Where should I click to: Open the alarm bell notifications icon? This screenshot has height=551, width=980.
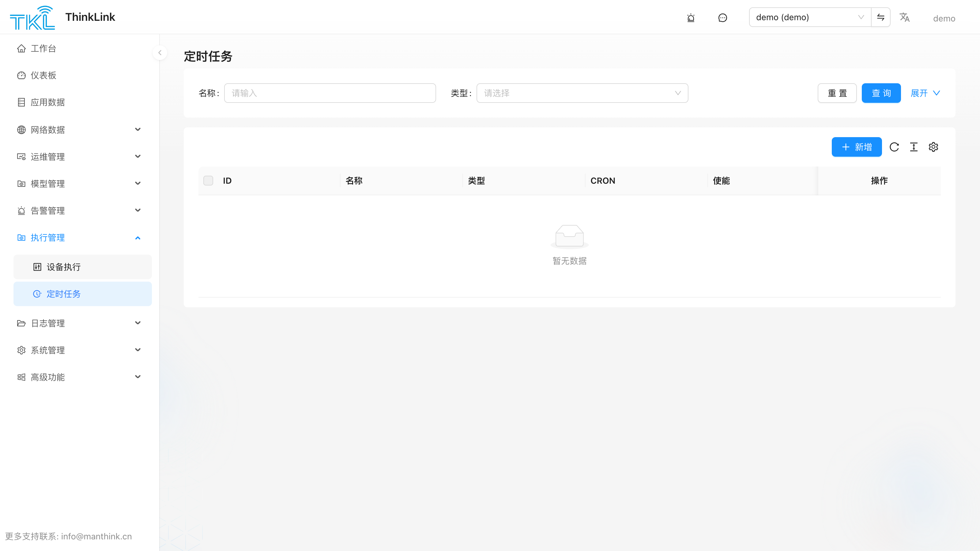pos(691,17)
